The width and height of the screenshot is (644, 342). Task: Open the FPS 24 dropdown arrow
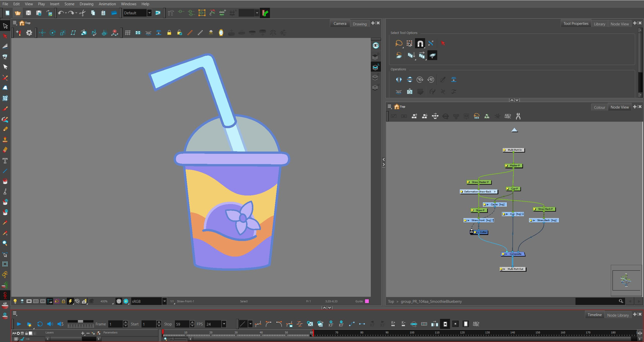[224, 324]
